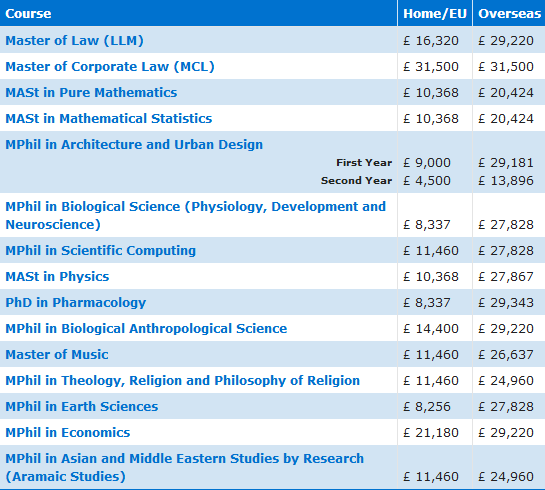Click the Home/EU fee for Master of Law

click(x=431, y=41)
